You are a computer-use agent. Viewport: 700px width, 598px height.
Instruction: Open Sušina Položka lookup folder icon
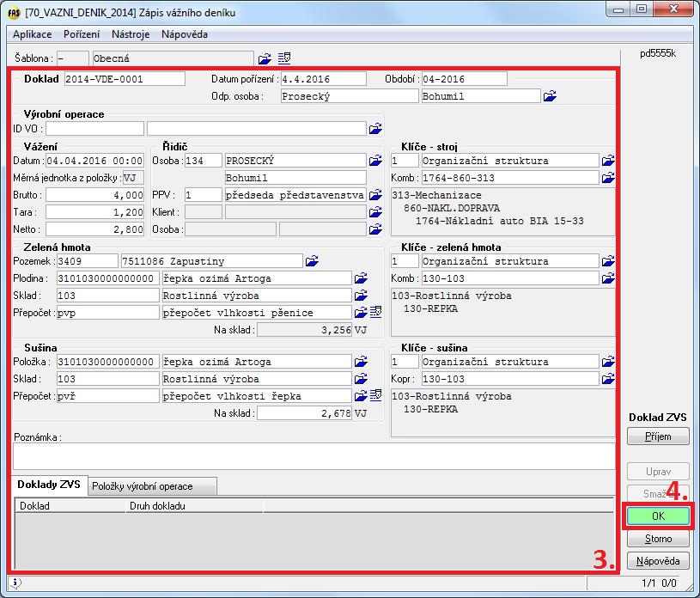coord(361,362)
